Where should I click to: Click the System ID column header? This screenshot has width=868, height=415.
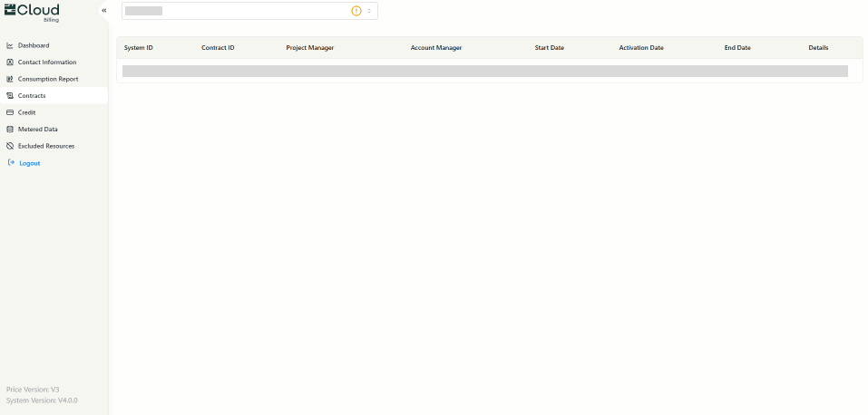tap(138, 47)
